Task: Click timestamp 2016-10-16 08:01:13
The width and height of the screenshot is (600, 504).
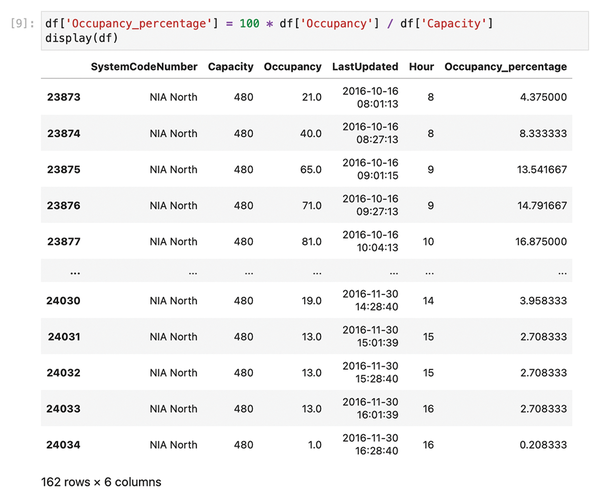Action: 370,98
